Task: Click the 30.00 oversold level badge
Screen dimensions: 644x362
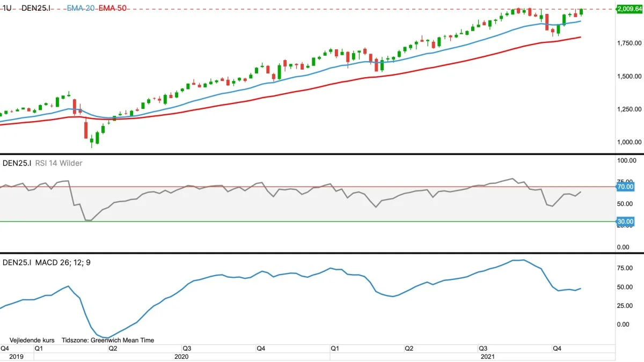Action: tap(626, 221)
